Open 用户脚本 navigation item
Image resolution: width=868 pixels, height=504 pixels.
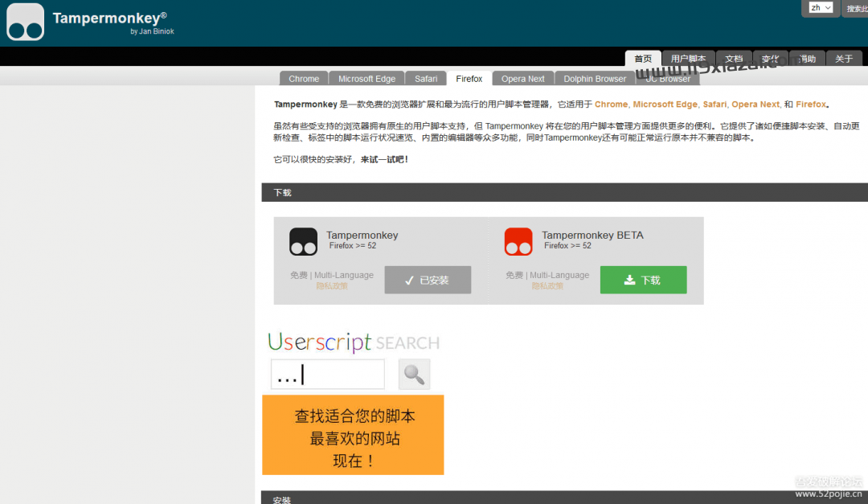tap(688, 59)
